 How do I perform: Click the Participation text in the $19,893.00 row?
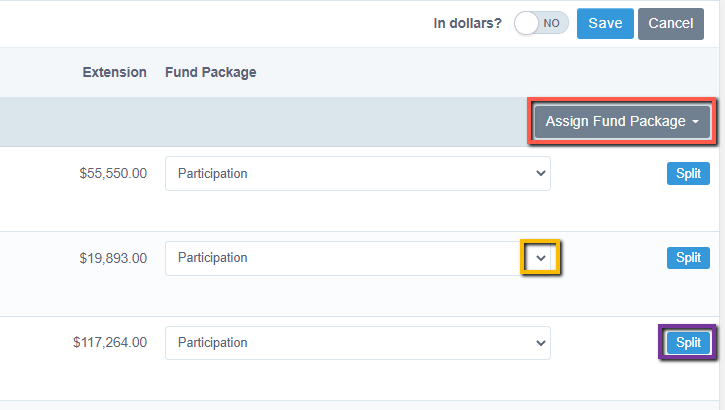(x=212, y=258)
